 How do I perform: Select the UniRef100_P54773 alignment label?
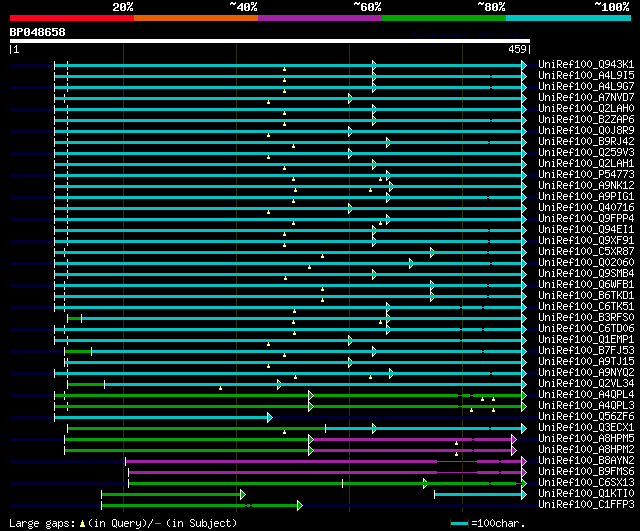pos(586,175)
